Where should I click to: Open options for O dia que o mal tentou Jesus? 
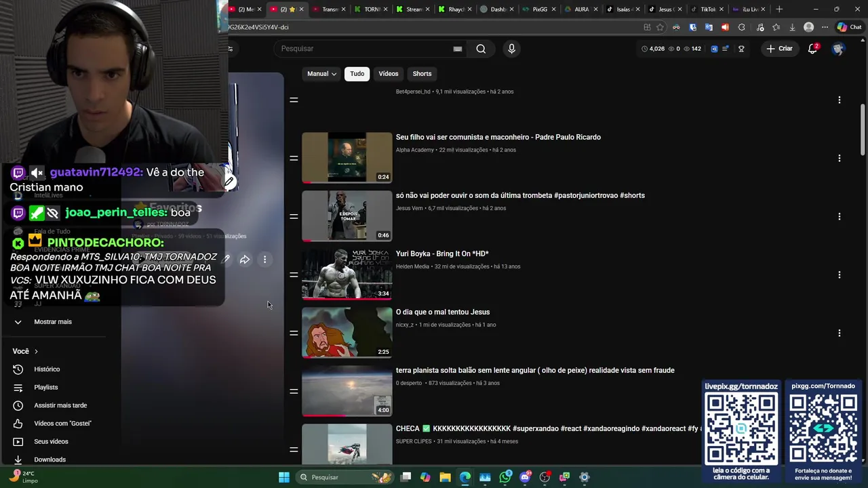839,333
